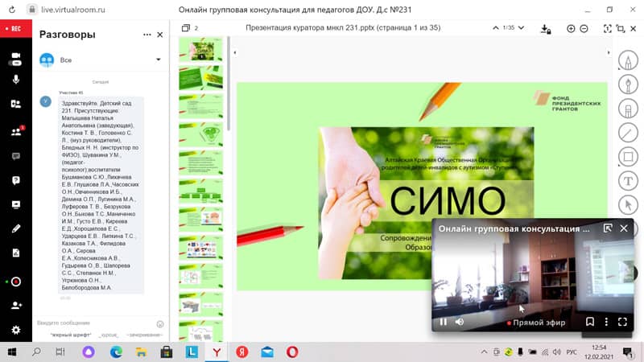This screenshot has width=644, height=362.
Task: Toggle the recording circle button in sidebar
Action: tap(15, 282)
